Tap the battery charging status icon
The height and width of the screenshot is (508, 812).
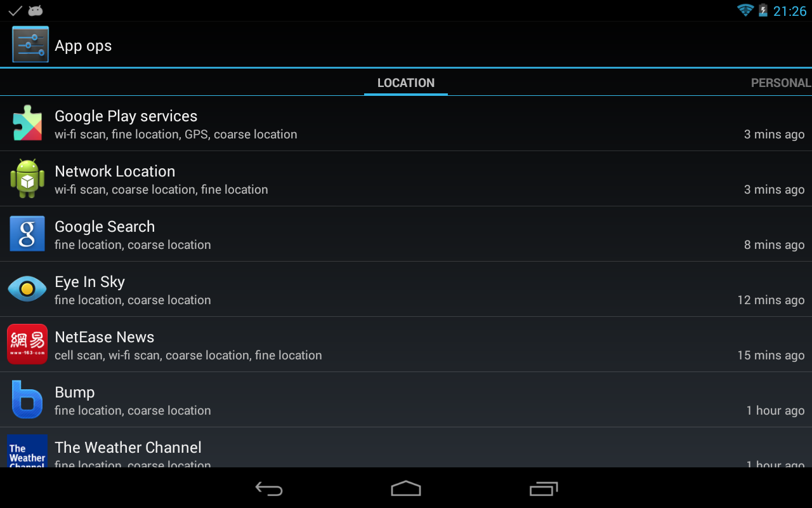(x=763, y=10)
